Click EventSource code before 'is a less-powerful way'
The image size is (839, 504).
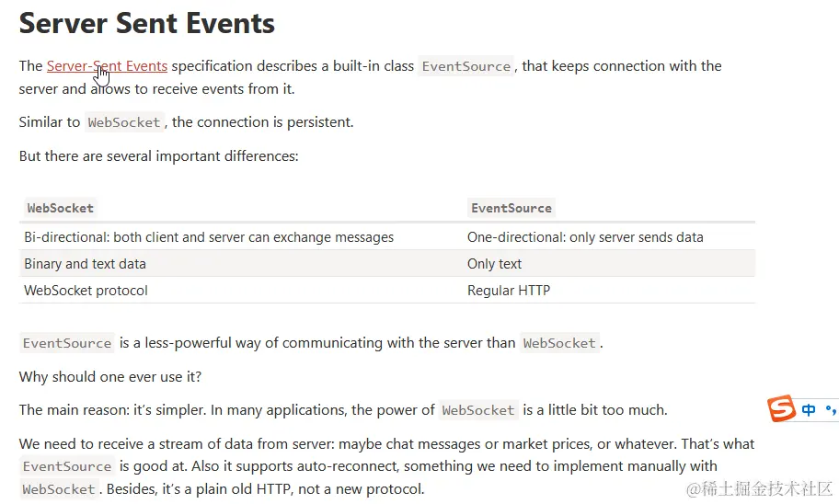(x=67, y=343)
